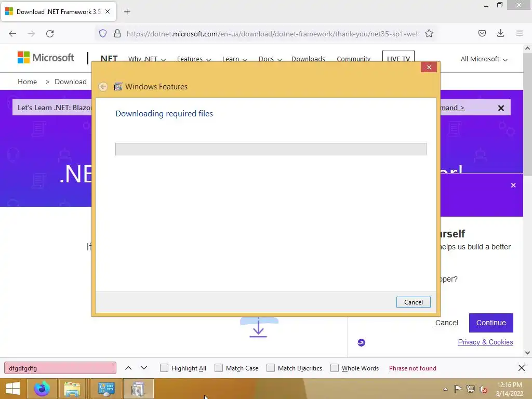Go to Home breadcrumb
The width and height of the screenshot is (532, 399).
(27, 82)
